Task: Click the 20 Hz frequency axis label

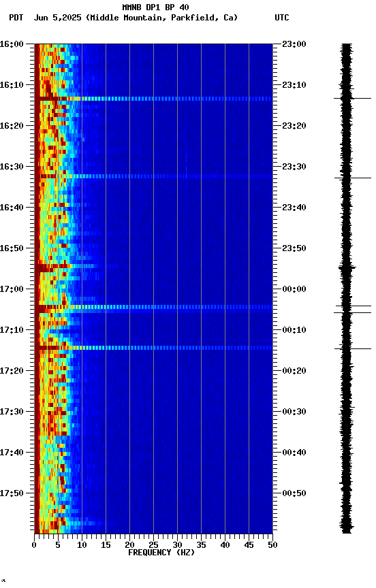Action: tap(129, 546)
